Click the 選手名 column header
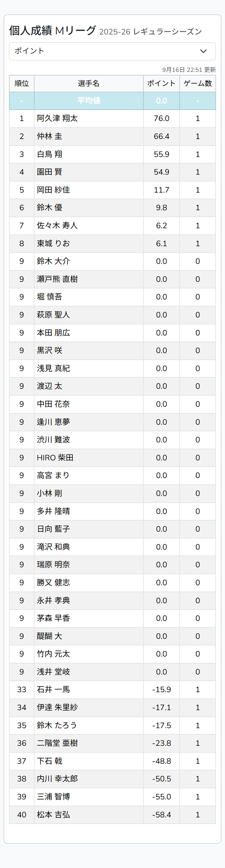 click(x=89, y=84)
